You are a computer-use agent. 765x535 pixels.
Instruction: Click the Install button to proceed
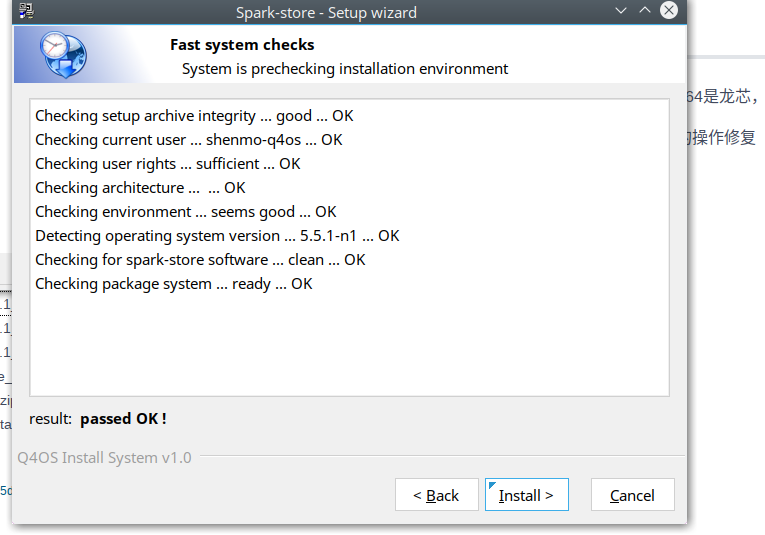526,495
